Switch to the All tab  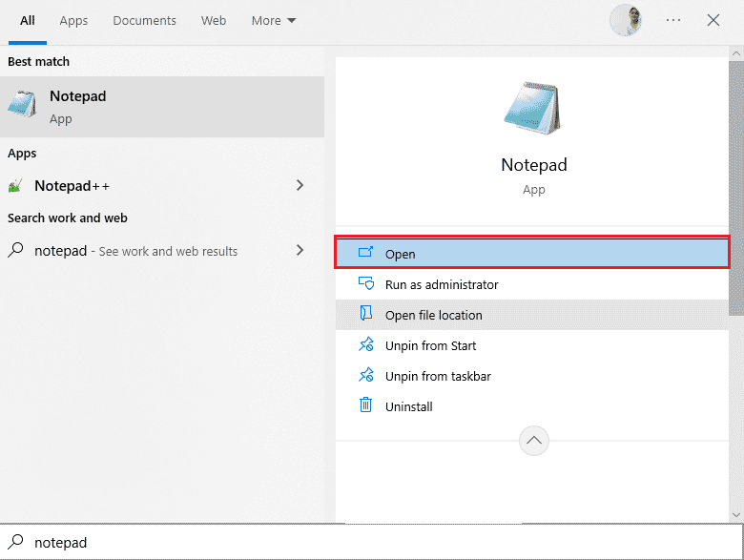(28, 21)
